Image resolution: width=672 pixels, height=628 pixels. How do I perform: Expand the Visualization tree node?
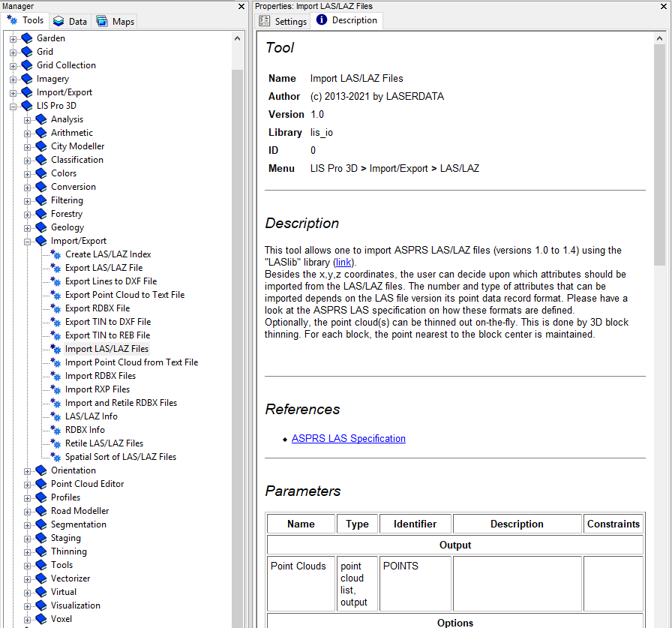pyautogui.click(x=28, y=606)
